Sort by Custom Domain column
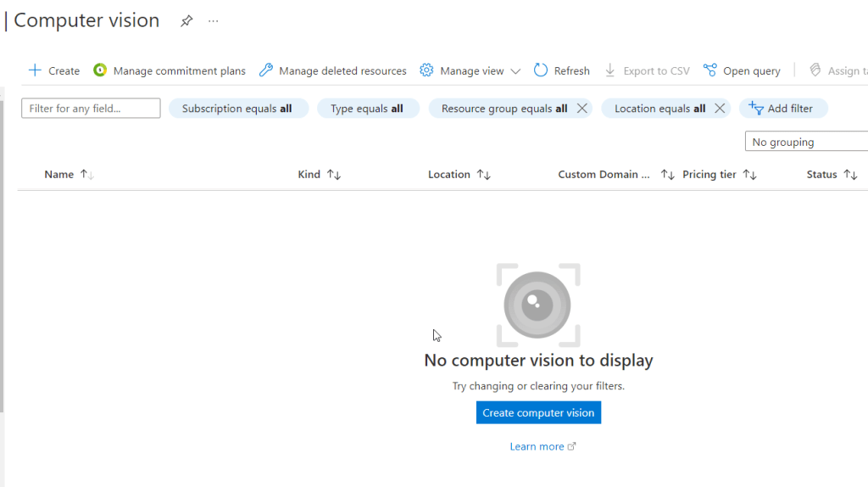 (615, 174)
